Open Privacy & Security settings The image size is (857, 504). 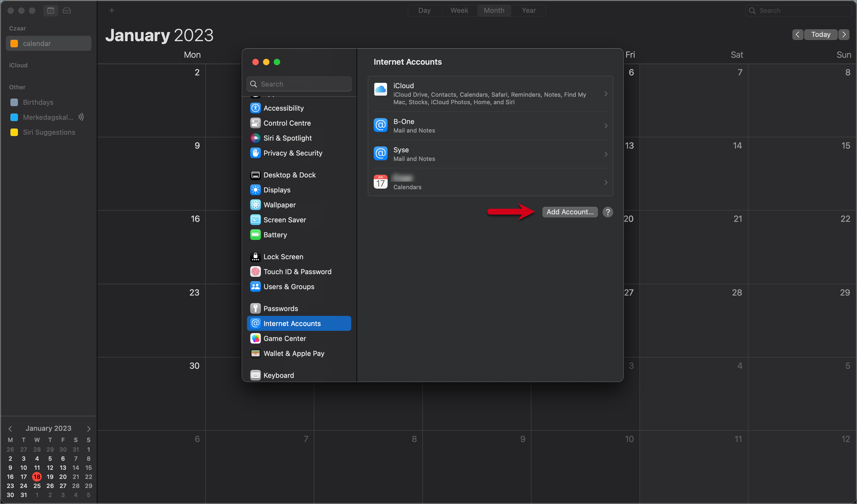[299, 153]
